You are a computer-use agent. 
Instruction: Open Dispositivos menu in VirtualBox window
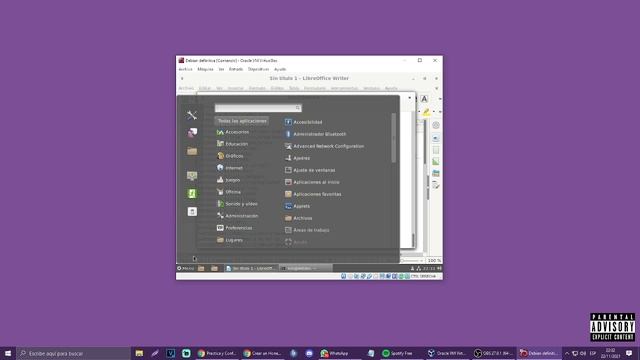point(258,69)
